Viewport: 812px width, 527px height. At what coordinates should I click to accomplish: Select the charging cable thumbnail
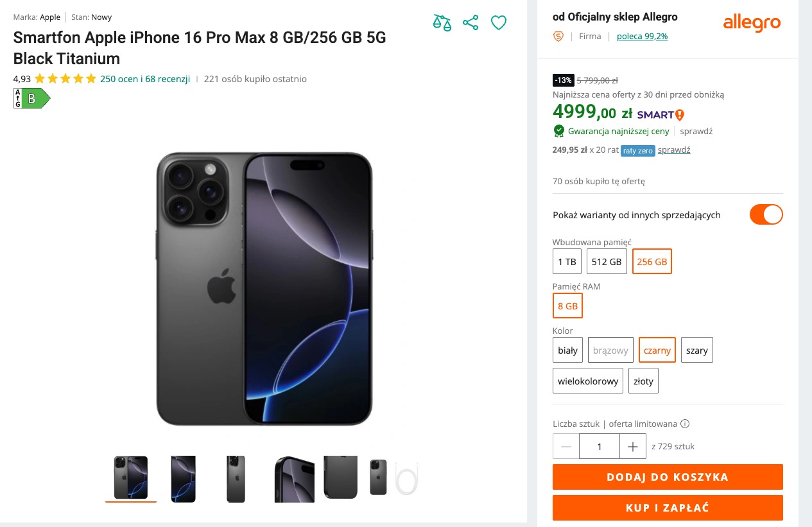(406, 478)
